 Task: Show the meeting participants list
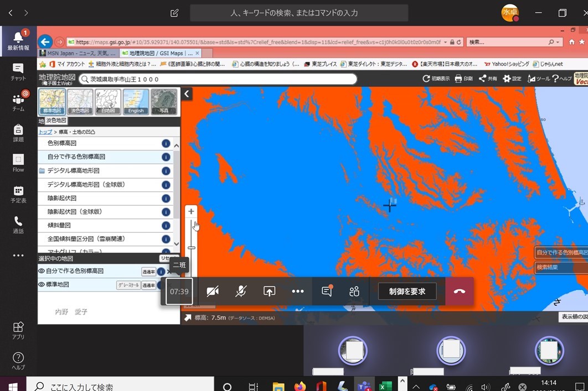[x=354, y=291]
